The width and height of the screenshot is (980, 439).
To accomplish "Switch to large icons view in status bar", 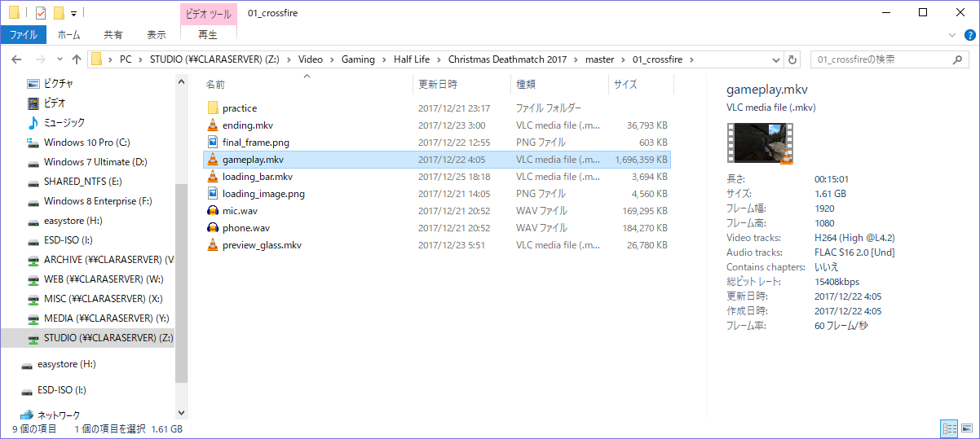I will pos(966,428).
